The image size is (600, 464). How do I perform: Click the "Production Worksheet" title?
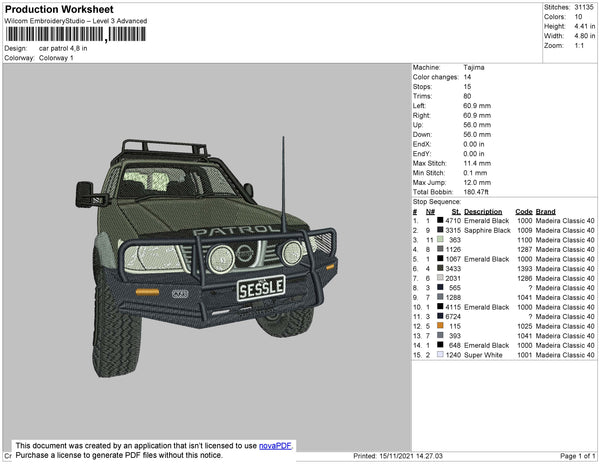pyautogui.click(x=59, y=9)
